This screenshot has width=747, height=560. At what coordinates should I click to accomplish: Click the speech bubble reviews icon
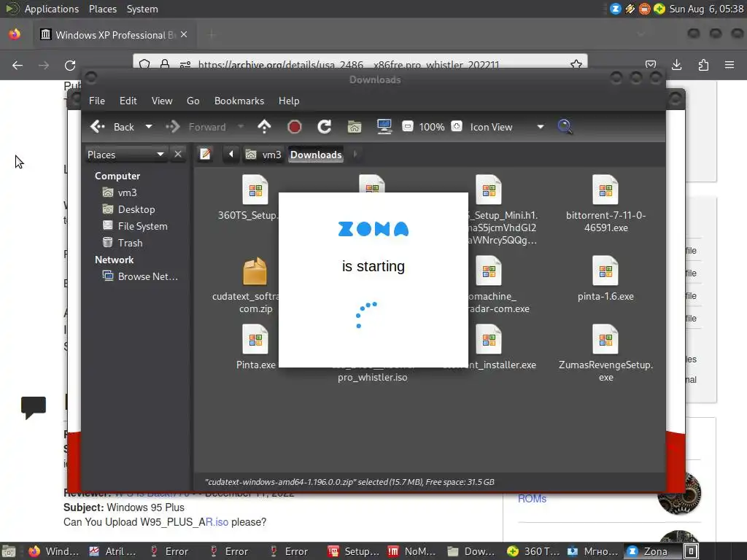(x=34, y=408)
